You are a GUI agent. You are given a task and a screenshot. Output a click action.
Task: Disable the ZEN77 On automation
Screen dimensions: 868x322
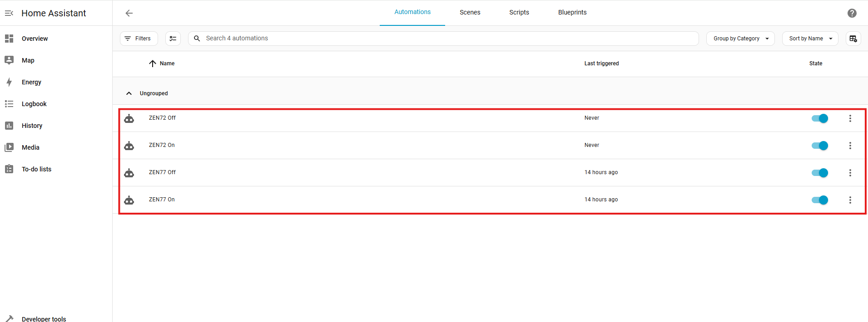point(820,200)
